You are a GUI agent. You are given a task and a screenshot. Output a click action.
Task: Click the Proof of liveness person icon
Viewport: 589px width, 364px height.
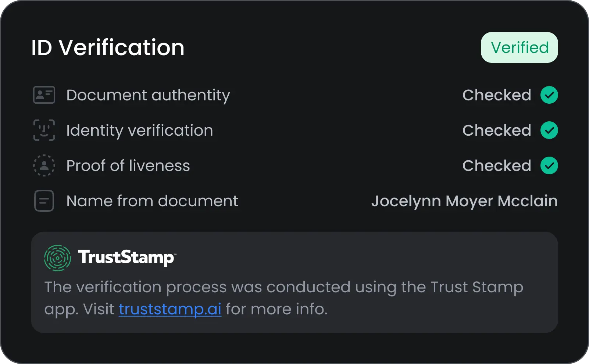(44, 165)
